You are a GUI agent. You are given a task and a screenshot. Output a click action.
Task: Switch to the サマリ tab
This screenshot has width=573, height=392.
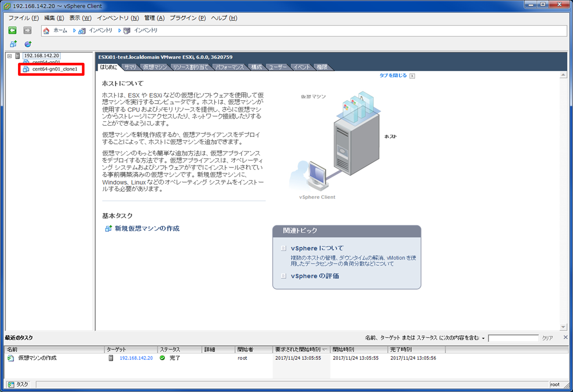point(130,67)
